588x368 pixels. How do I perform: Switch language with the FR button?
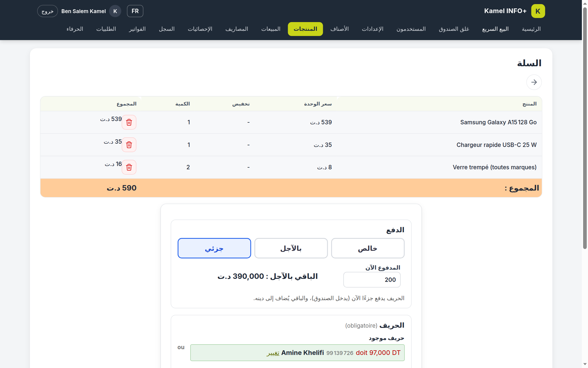tap(135, 11)
